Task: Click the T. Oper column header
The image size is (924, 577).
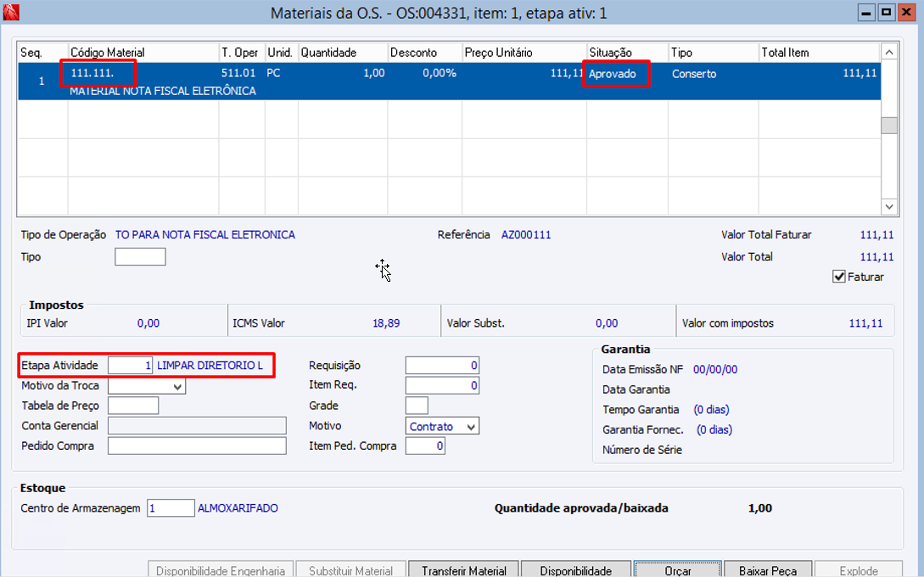Action: click(x=242, y=53)
